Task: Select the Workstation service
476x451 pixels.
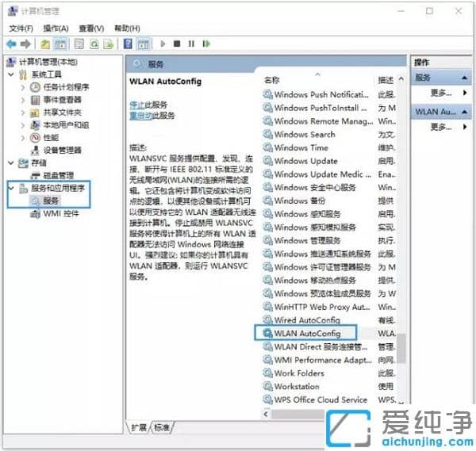Action: [291, 387]
